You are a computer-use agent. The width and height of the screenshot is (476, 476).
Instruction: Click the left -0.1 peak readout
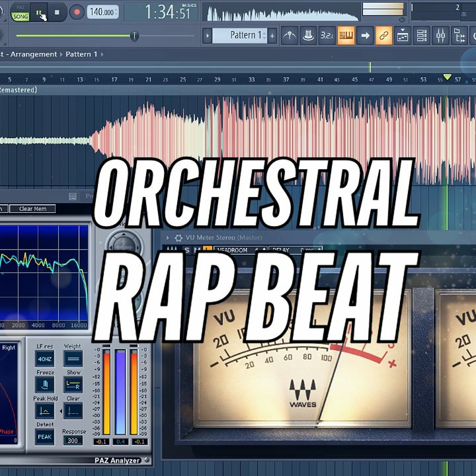pos(101,442)
